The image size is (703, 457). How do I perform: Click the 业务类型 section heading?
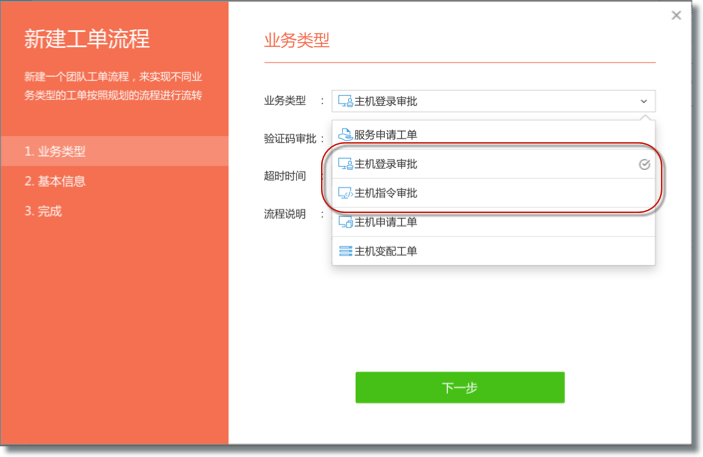click(x=297, y=41)
